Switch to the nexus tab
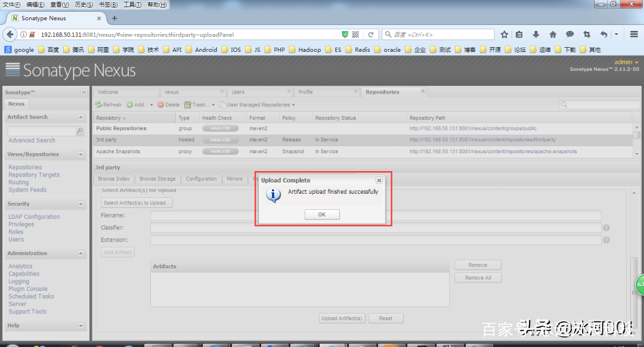The width and height of the screenshot is (644, 347). coord(192,92)
